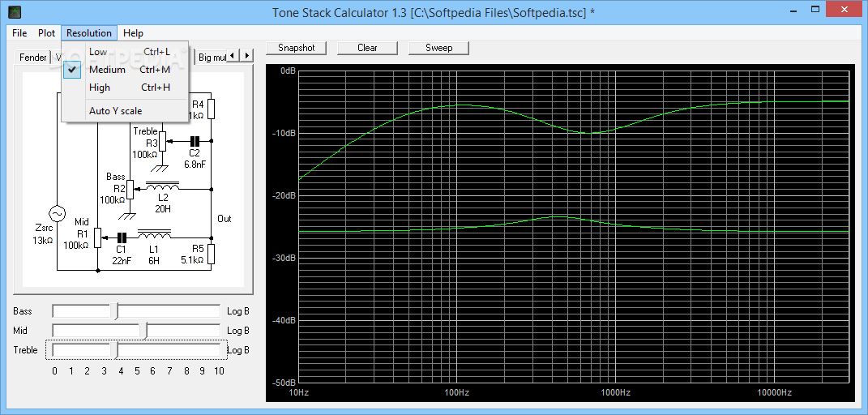Click the Bass slider thumb
Screen dimensions: 868x415
click(x=114, y=311)
